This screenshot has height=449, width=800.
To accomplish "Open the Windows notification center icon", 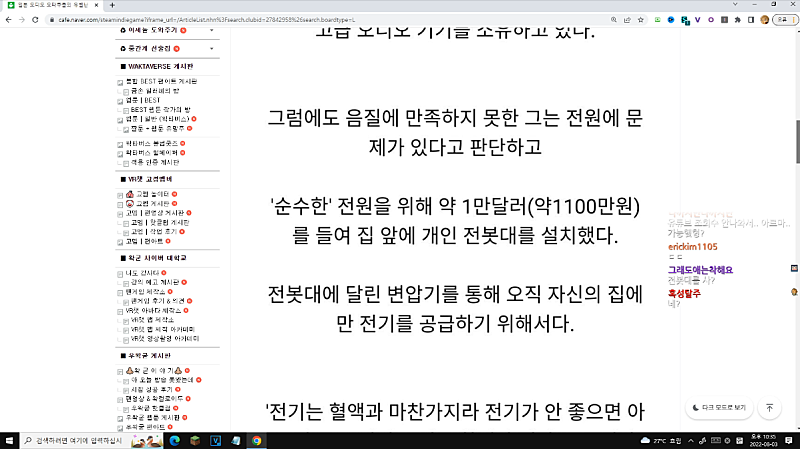I will pyautogui.click(x=789, y=440).
